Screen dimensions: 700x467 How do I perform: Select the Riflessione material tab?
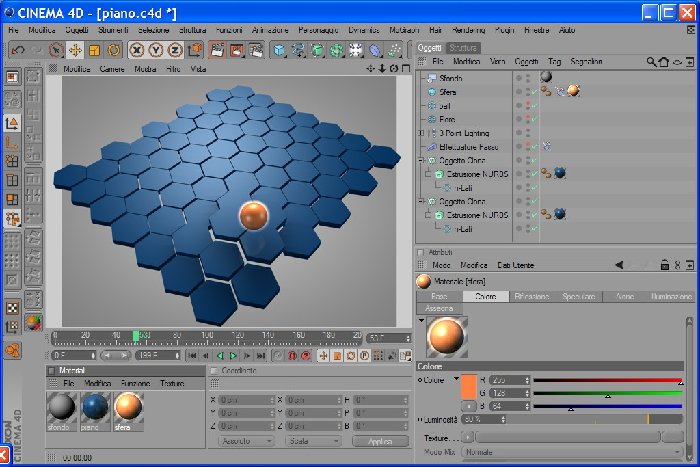(532, 296)
